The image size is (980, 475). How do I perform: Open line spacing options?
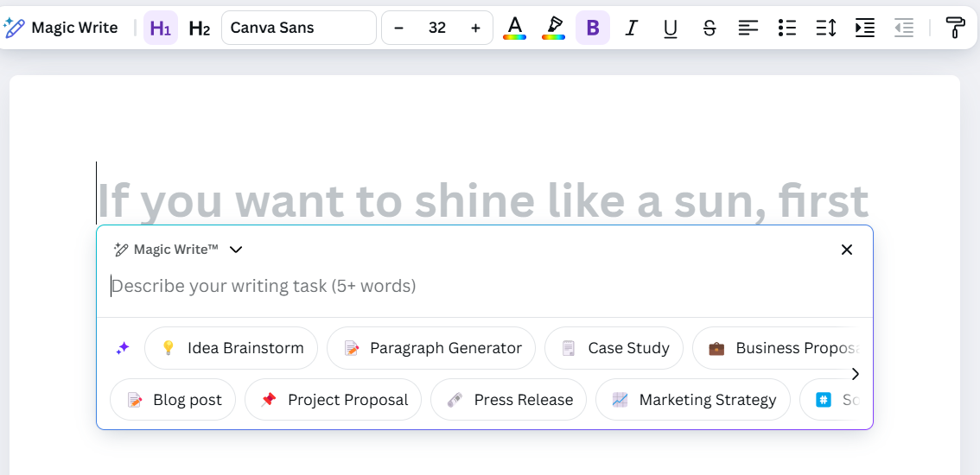pyautogui.click(x=826, y=28)
